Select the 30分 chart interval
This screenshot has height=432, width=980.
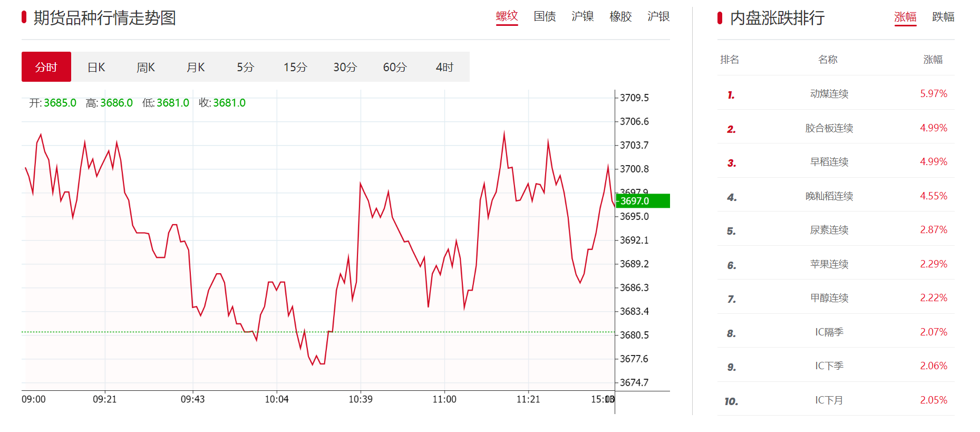click(x=345, y=67)
